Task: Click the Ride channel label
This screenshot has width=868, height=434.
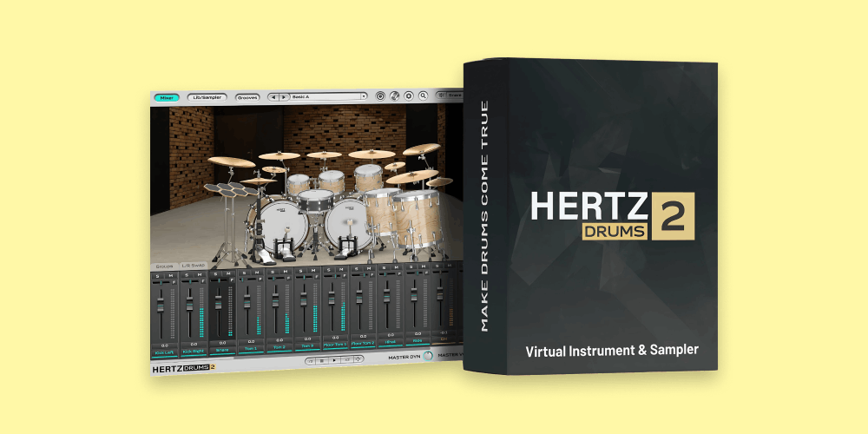Action: (x=418, y=340)
